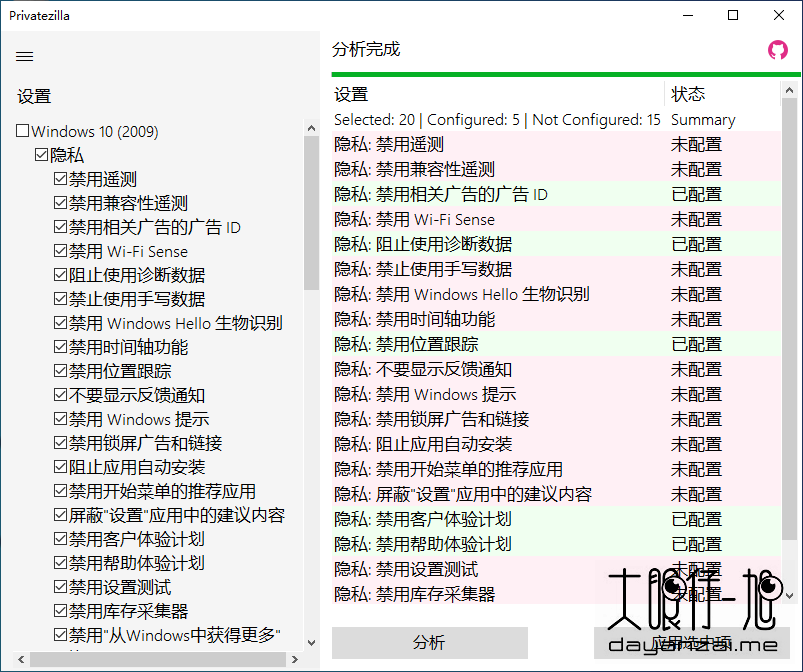Toggle the Windows 10 (2009) checkbox
This screenshot has width=803, height=672.
pos(22,131)
